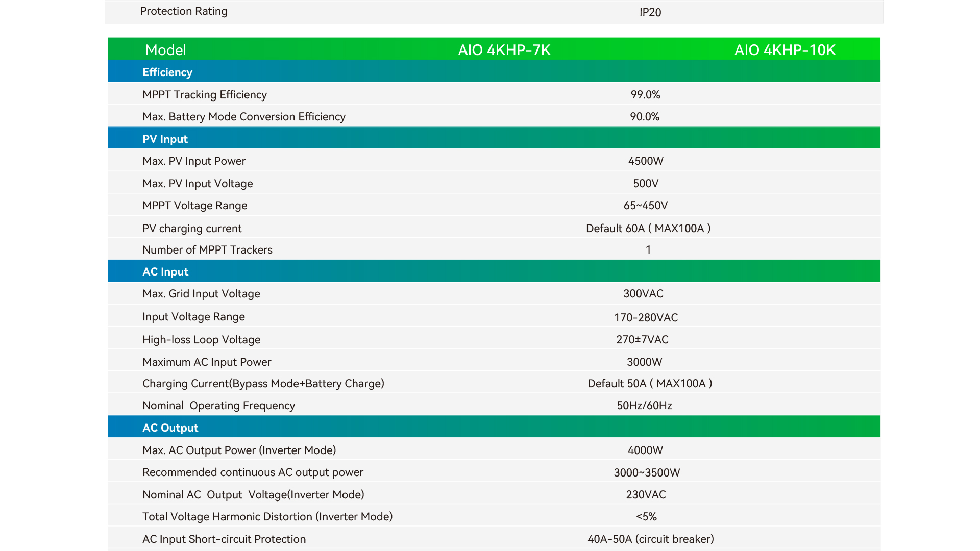
Task: Click the AIO 4KHP-7K model header
Action: pyautogui.click(x=504, y=50)
